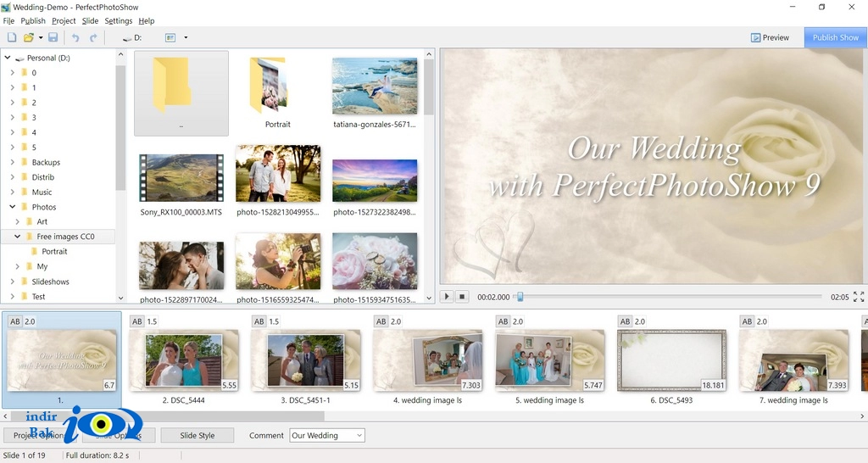Select slide 6 DSC_5493 in timeline

click(671, 360)
